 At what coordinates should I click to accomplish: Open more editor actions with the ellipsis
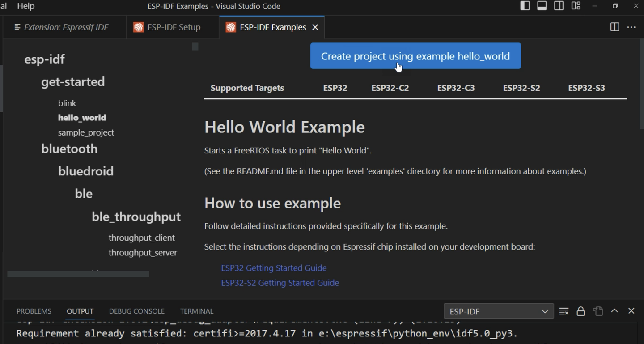click(x=631, y=27)
